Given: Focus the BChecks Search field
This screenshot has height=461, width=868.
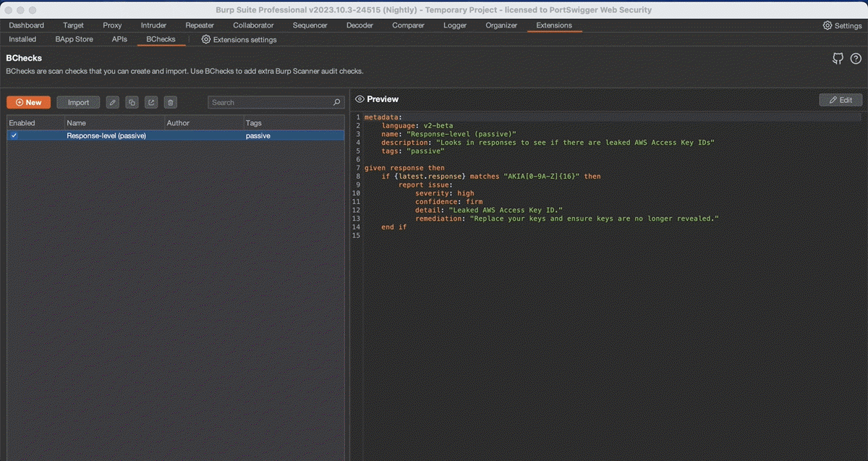Looking at the screenshot, I should 275,103.
